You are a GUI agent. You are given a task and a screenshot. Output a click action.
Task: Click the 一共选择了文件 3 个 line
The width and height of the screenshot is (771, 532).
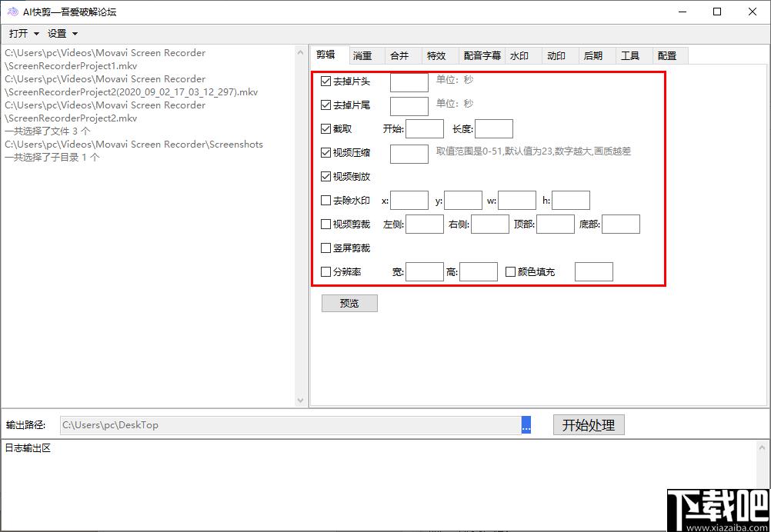48,131
